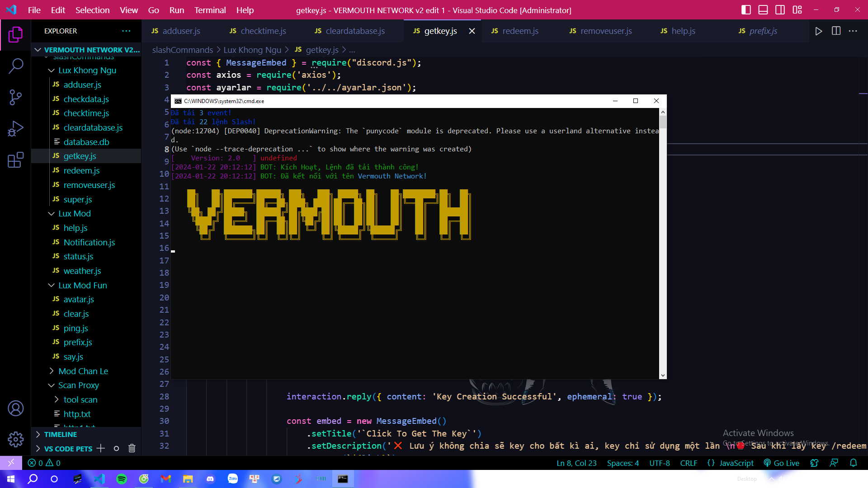Toggle the Secondary Side Bar
Image resolution: width=868 pixels, height=488 pixels.
pyautogui.click(x=780, y=9)
